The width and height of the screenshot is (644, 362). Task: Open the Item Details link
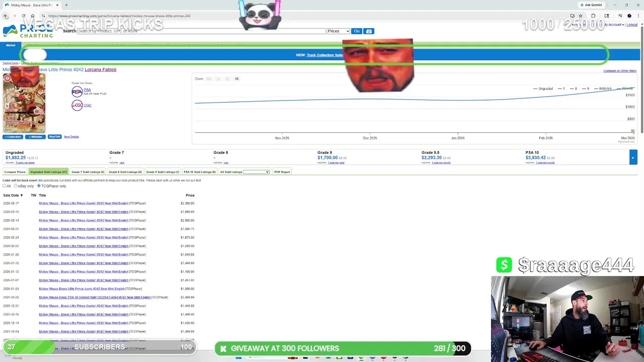[71, 137]
